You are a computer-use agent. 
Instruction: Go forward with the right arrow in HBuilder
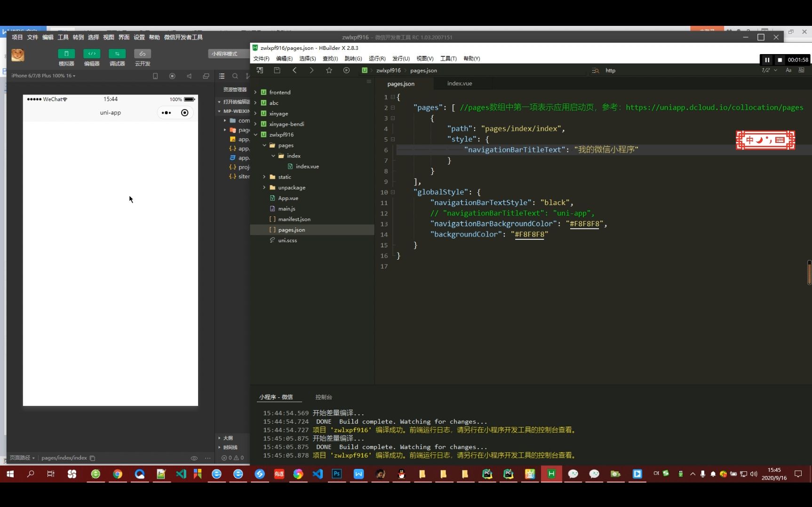[311, 70]
